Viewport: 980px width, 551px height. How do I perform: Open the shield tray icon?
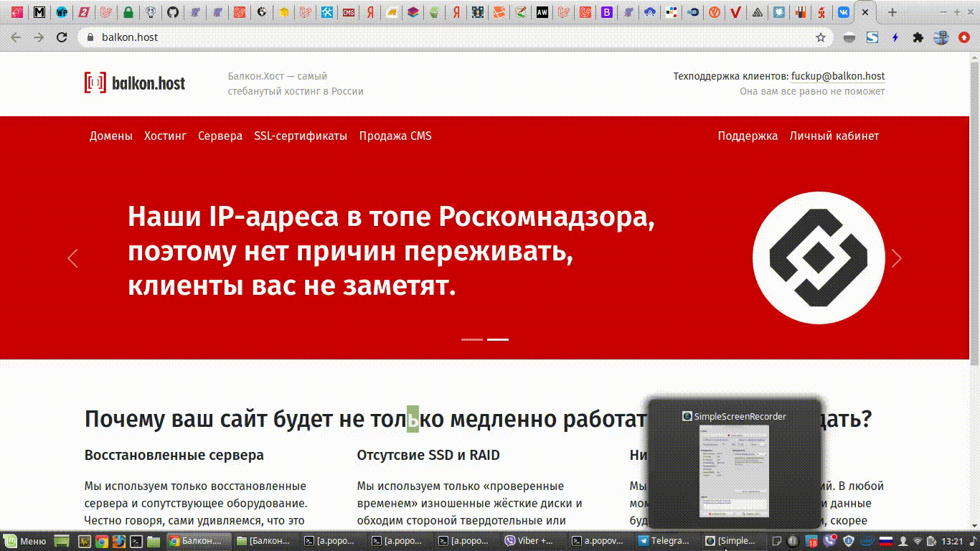(x=849, y=541)
